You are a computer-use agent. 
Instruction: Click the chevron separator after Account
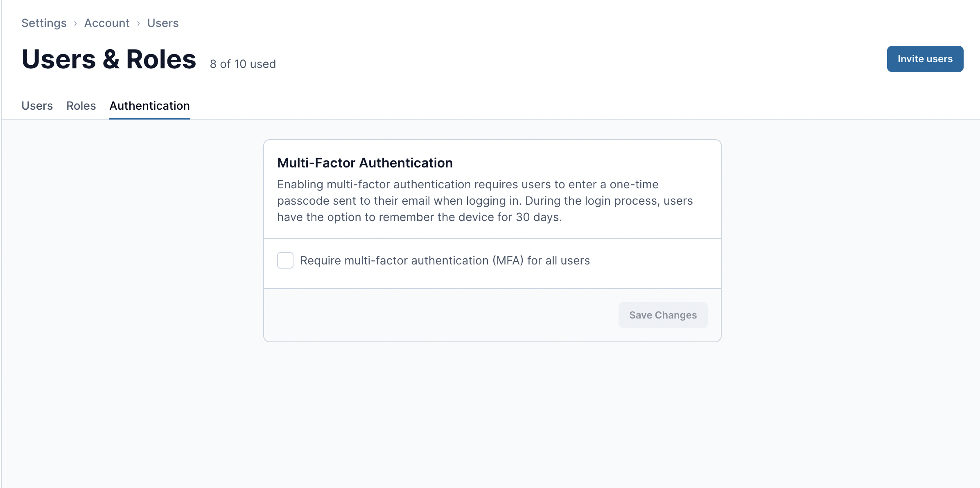(x=138, y=23)
